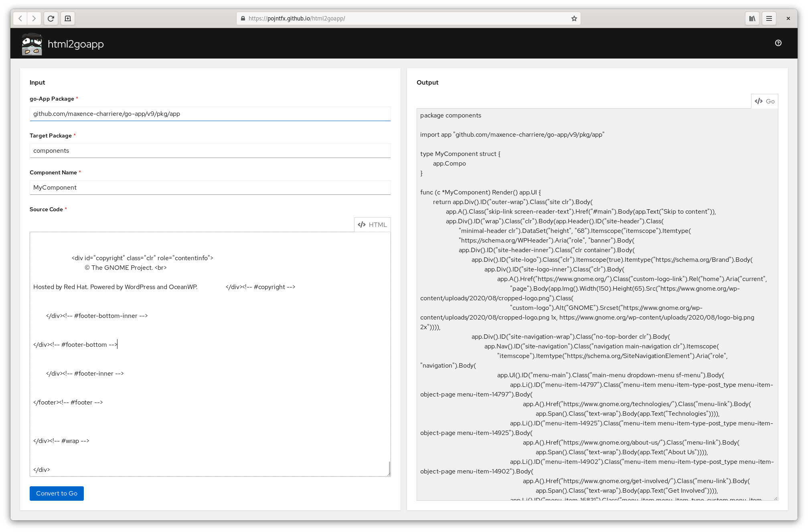Select the HTML tab above source code

pos(372,225)
